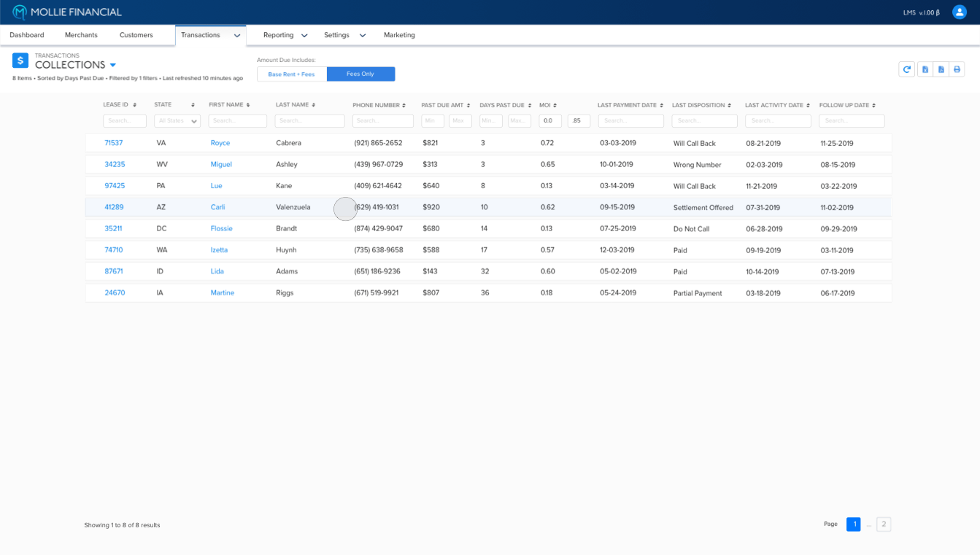The height and width of the screenshot is (555, 980).
Task: Open lease ID 41289
Action: 114,207
